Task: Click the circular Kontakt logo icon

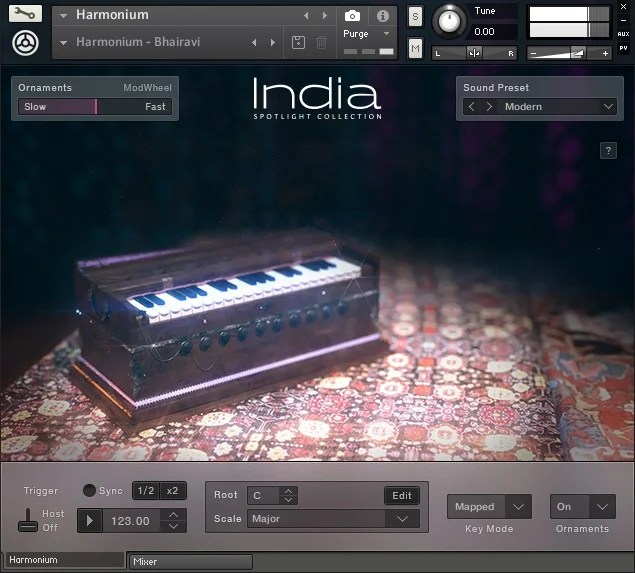Action: 25,43
